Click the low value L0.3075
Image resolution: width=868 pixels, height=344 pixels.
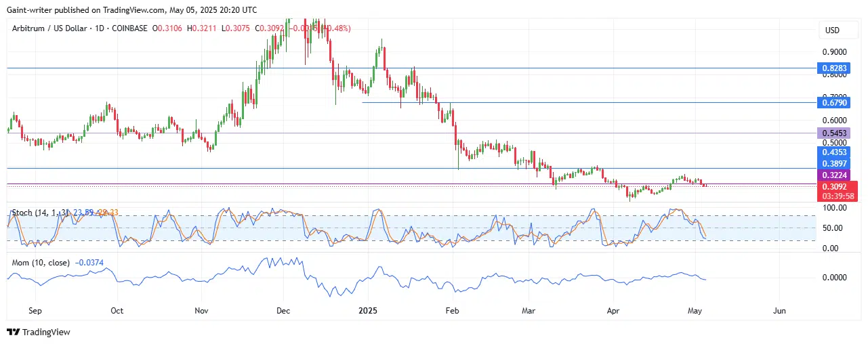[x=234, y=28]
